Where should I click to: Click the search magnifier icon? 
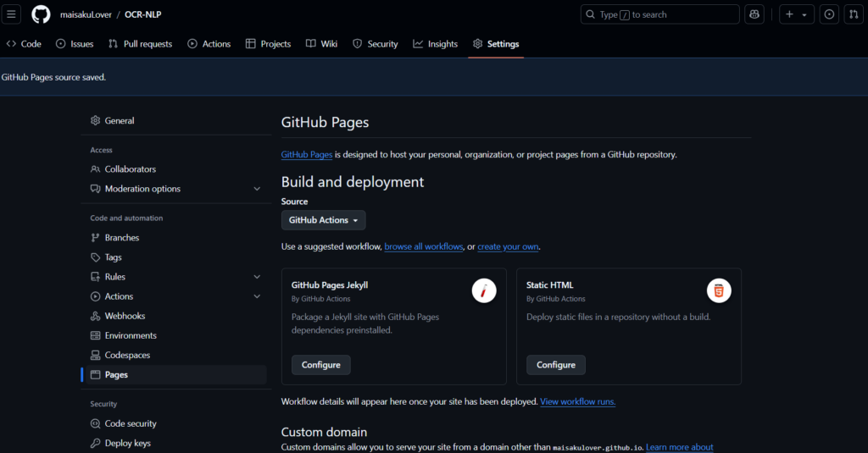point(591,14)
